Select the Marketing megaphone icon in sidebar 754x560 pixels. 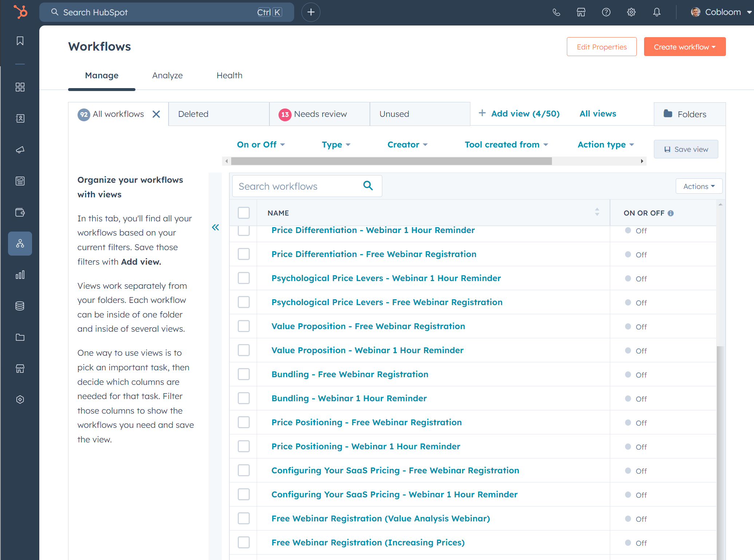pyautogui.click(x=20, y=149)
